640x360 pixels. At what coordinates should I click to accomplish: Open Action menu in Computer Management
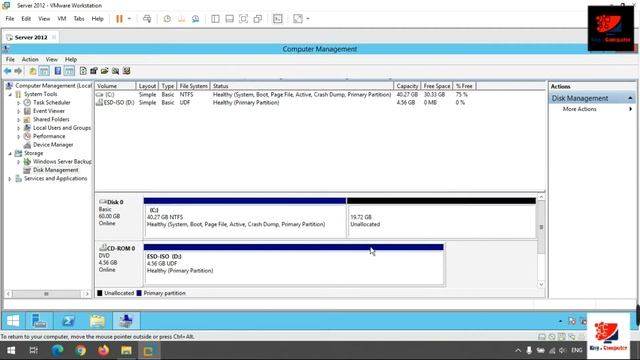point(30,60)
